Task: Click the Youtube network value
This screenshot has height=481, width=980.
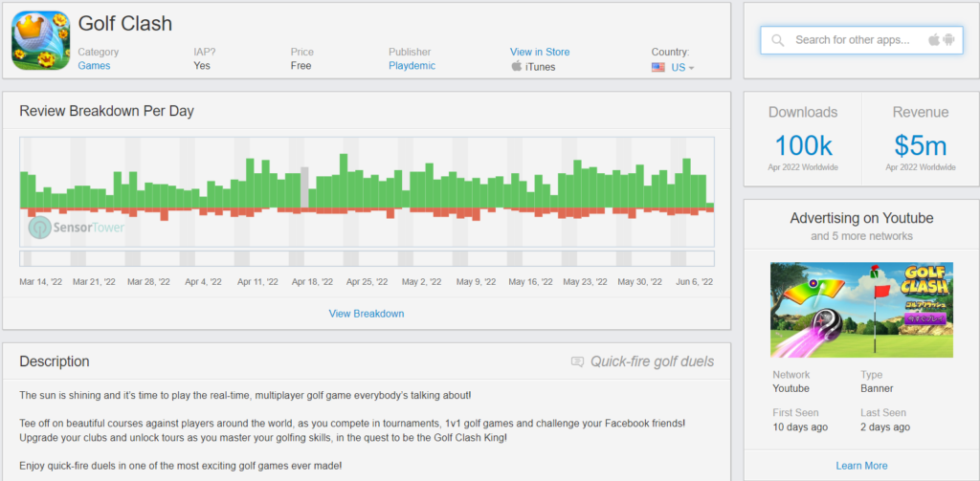Action: pos(791,388)
